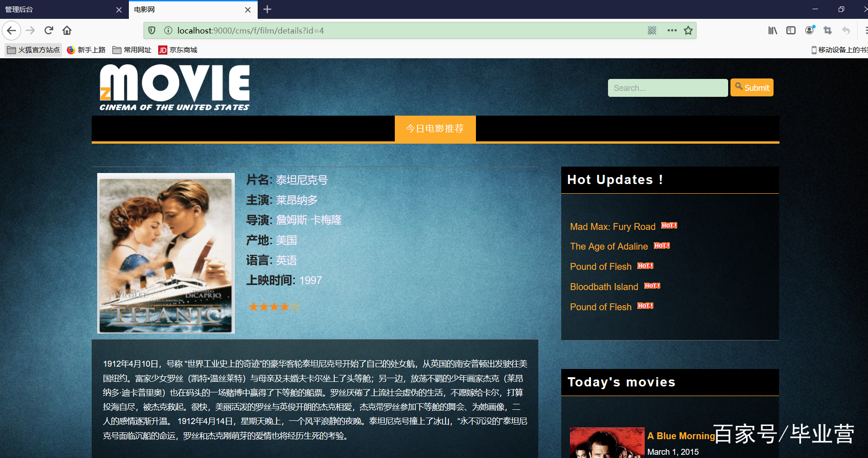Click the lead actor text 莱昂纳多

coord(297,200)
